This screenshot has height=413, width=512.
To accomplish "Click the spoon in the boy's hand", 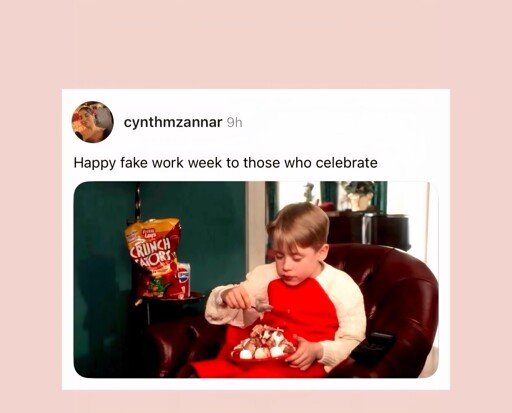I will coord(261,307).
